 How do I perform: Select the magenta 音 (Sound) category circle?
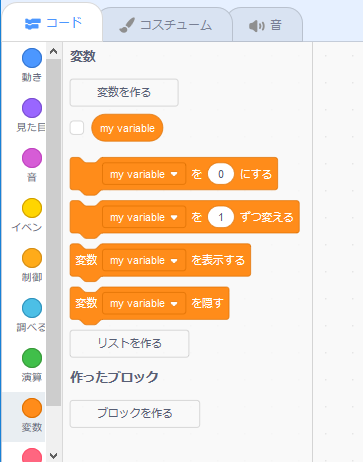[x=32, y=158]
